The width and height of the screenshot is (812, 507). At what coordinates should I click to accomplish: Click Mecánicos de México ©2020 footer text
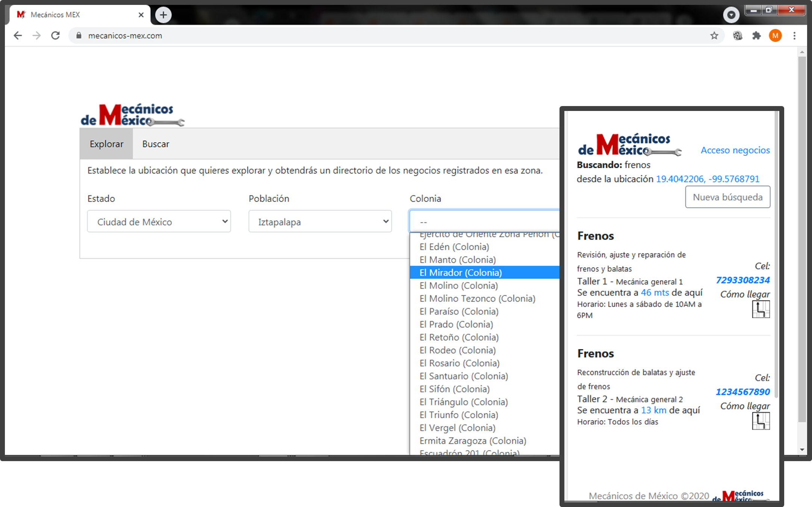649,496
